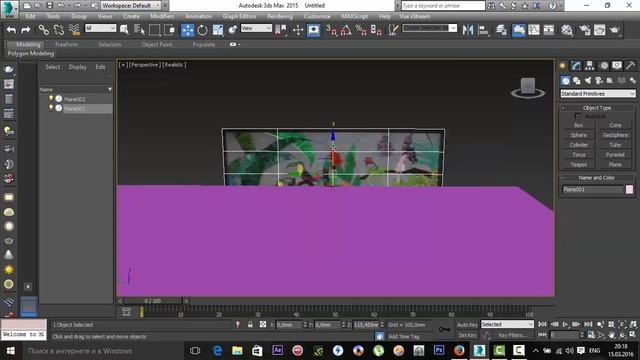This screenshot has width=640, height=360.
Task: Open the Rendering menu
Action: pyautogui.click(x=280, y=16)
